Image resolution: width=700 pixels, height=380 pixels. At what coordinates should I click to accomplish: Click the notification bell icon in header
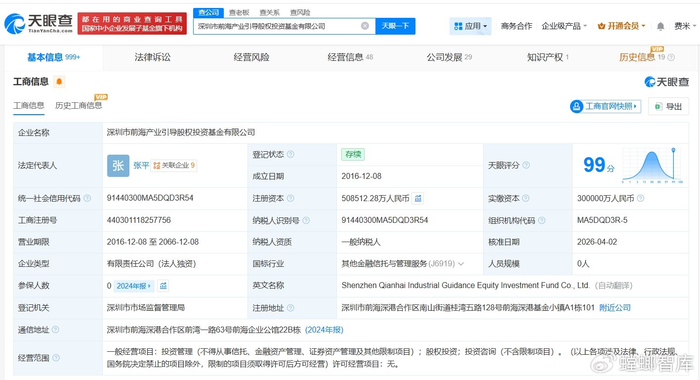pos(660,26)
